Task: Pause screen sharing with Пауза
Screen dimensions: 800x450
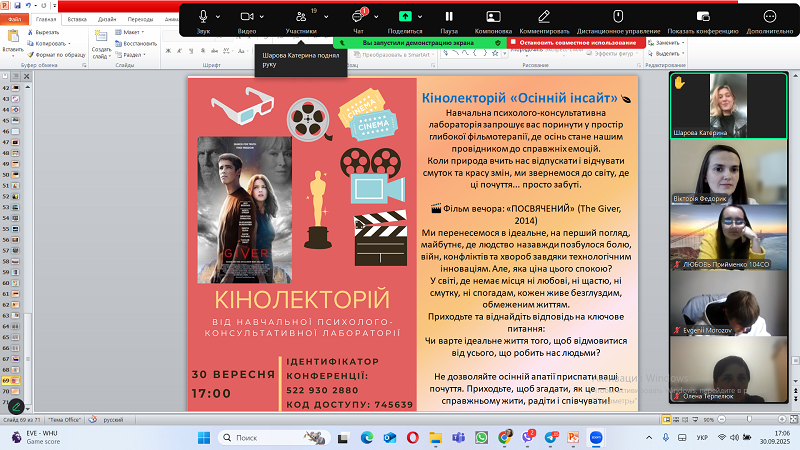Action: tap(449, 17)
